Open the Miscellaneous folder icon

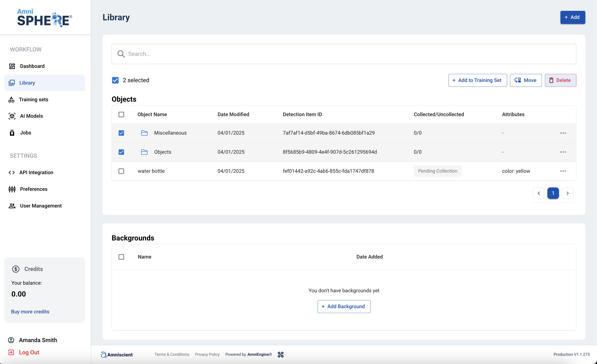click(144, 133)
